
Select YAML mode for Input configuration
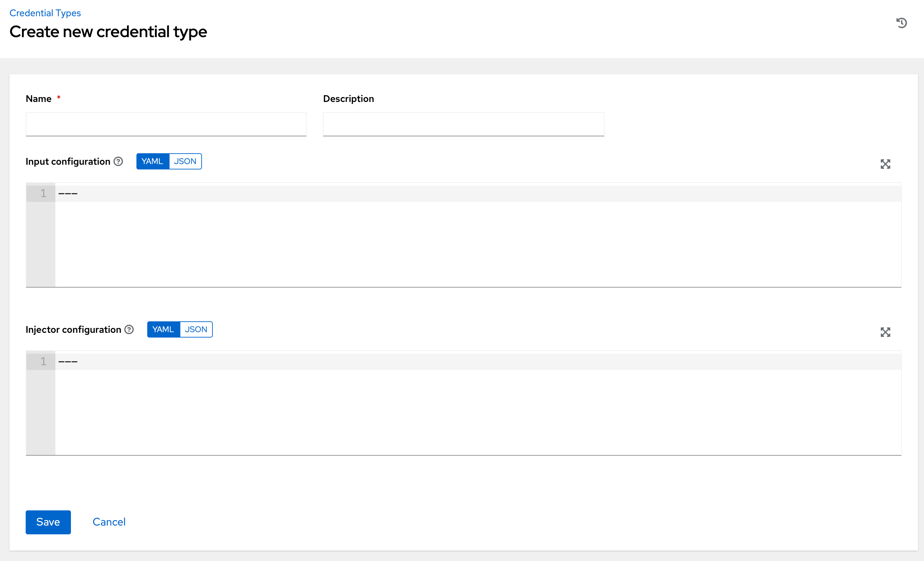152,161
